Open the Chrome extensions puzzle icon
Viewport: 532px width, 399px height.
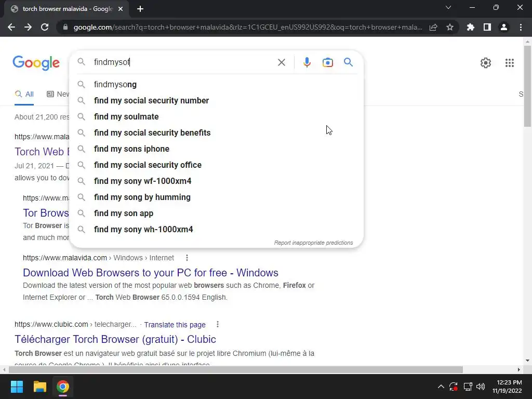[x=471, y=27]
